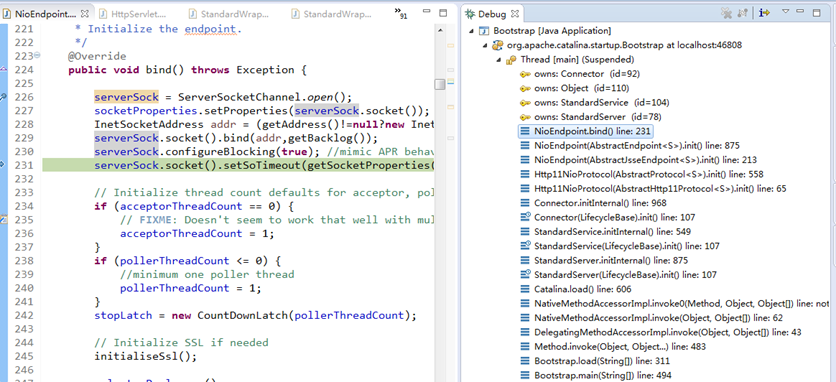The image size is (836, 382).
Task: Click Remove All Terminated Launches icon
Action: point(726,13)
